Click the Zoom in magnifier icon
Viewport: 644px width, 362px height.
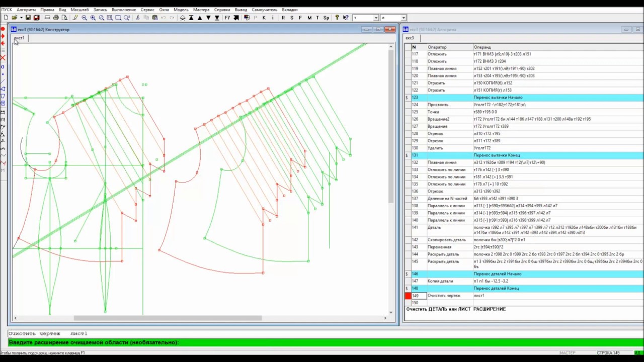click(93, 18)
